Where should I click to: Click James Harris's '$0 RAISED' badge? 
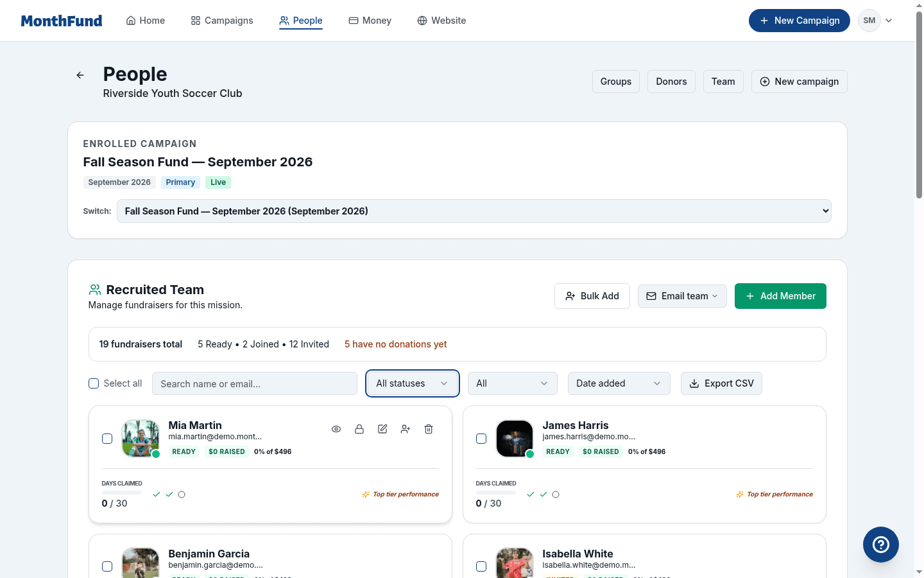point(601,451)
